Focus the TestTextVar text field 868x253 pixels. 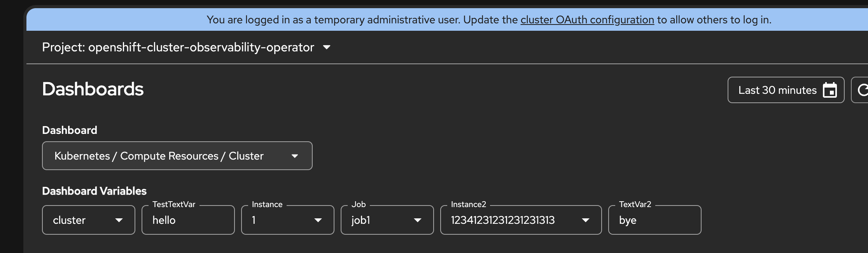point(188,220)
